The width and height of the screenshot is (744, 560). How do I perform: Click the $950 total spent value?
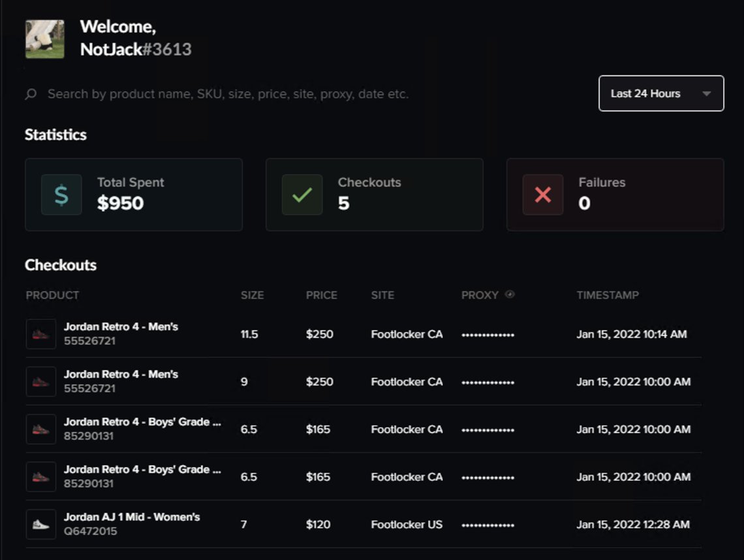tap(120, 203)
